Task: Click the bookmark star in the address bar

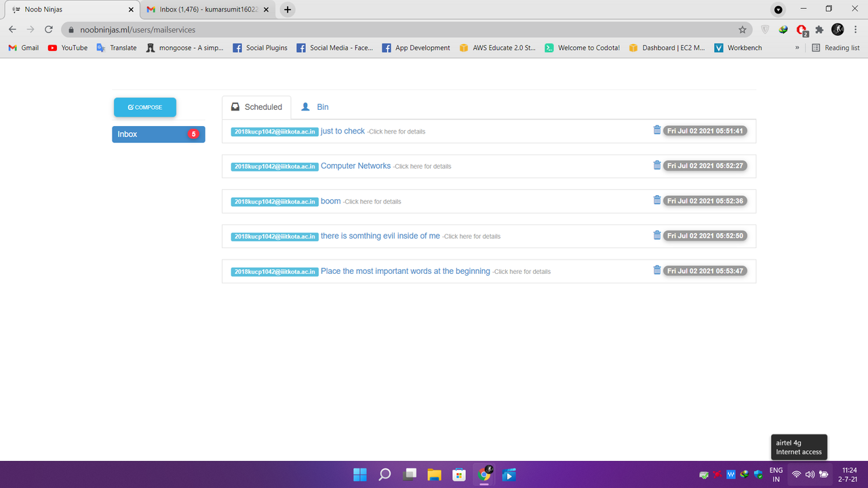Action: coord(743,29)
